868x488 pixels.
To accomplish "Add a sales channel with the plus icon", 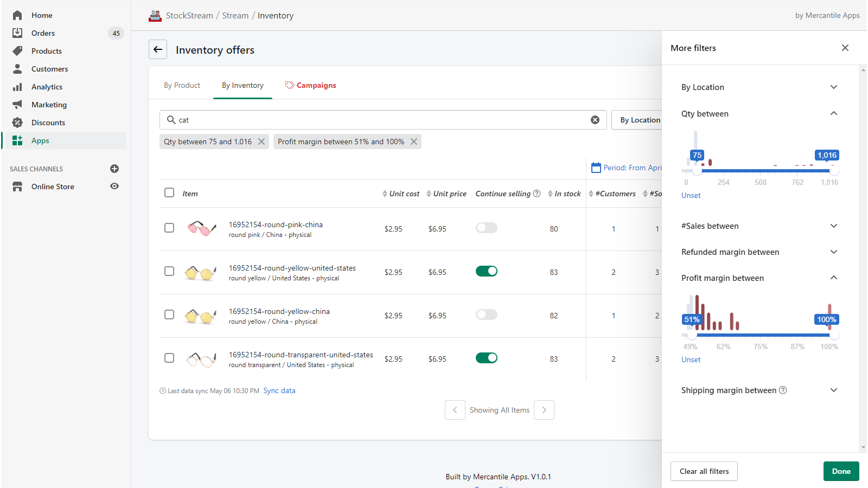I will click(114, 169).
